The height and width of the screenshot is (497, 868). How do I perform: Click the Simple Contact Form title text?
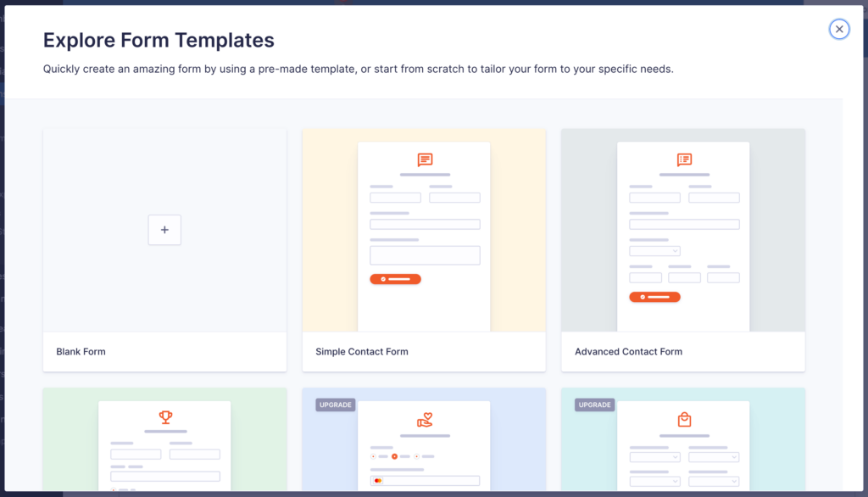[362, 351]
